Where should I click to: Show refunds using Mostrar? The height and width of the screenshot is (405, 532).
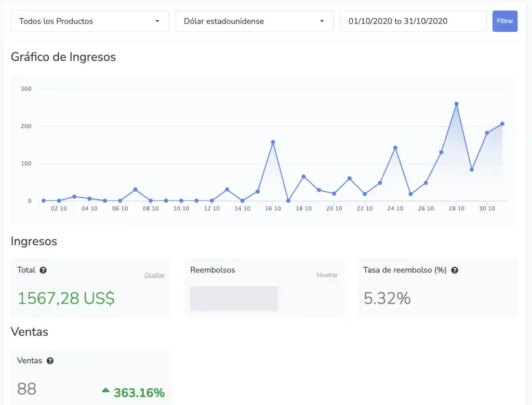(x=327, y=275)
